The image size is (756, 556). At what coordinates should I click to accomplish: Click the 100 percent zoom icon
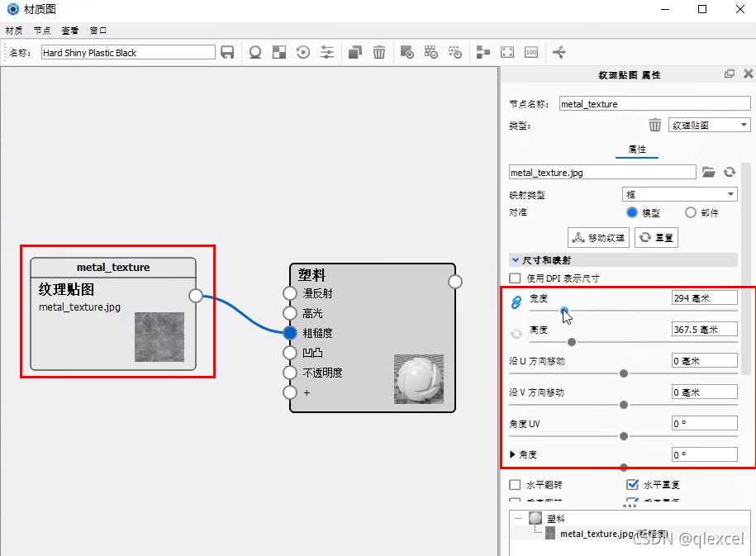pyautogui.click(x=530, y=52)
